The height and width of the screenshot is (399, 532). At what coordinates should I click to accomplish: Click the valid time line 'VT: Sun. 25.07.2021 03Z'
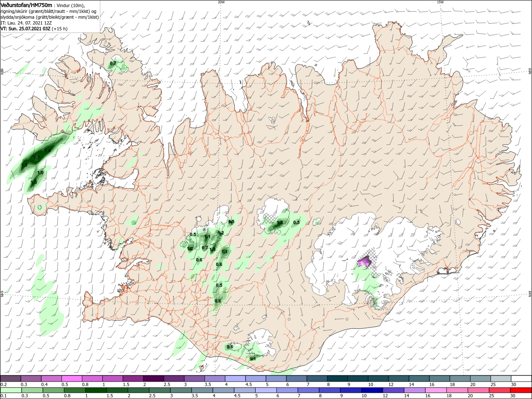click(26, 29)
